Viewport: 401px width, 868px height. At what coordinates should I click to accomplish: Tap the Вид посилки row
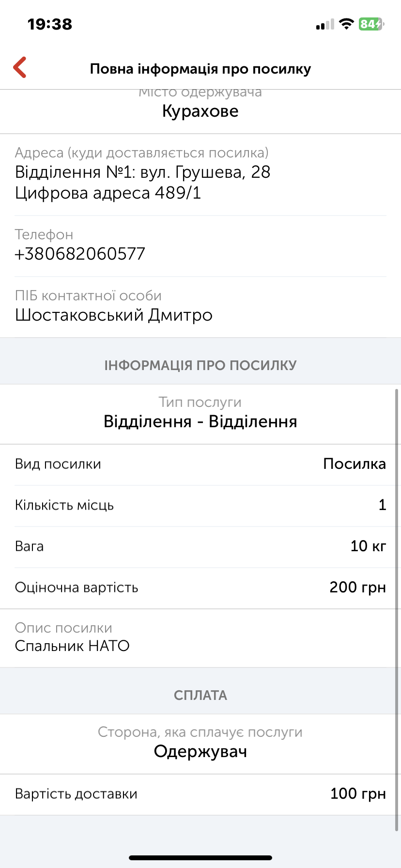pyautogui.click(x=200, y=464)
